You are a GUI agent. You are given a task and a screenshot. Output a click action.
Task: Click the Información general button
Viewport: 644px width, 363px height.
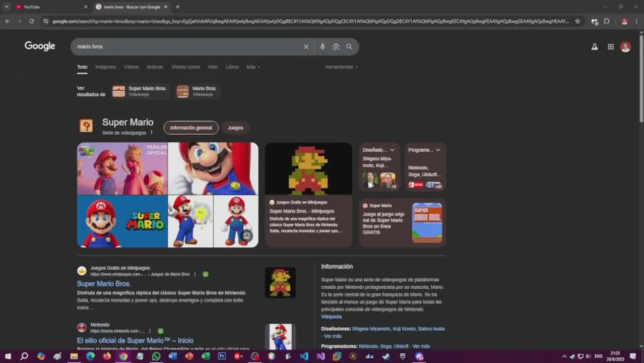click(x=191, y=128)
